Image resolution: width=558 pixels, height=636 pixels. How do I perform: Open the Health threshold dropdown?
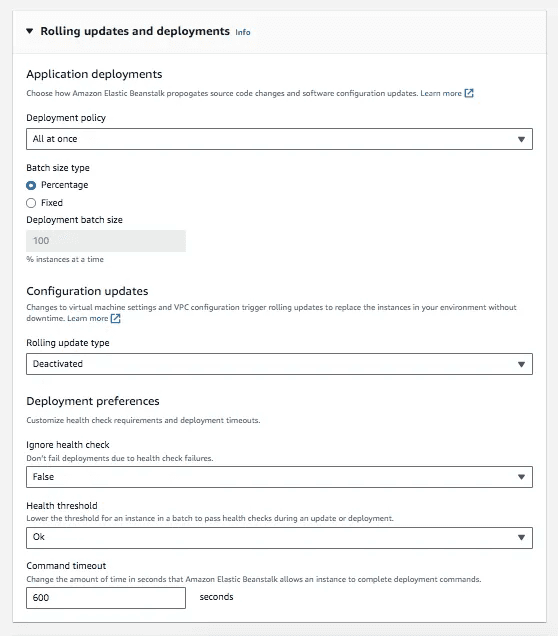(x=279, y=538)
